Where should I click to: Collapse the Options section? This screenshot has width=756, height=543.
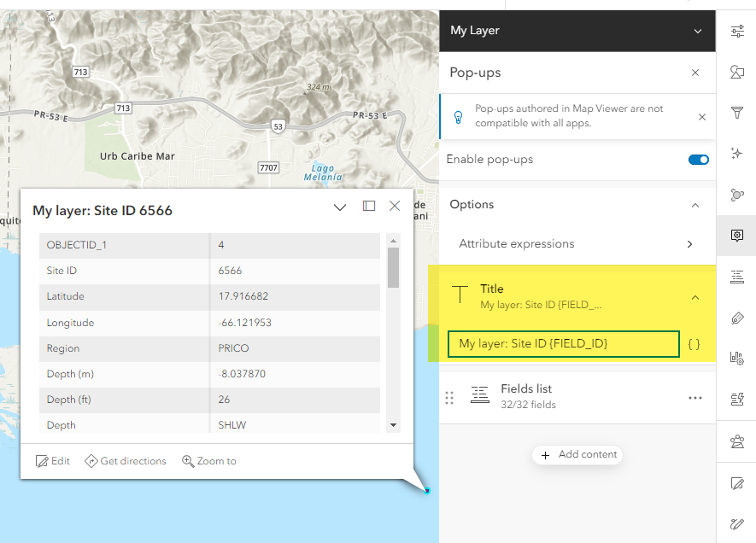(x=695, y=205)
